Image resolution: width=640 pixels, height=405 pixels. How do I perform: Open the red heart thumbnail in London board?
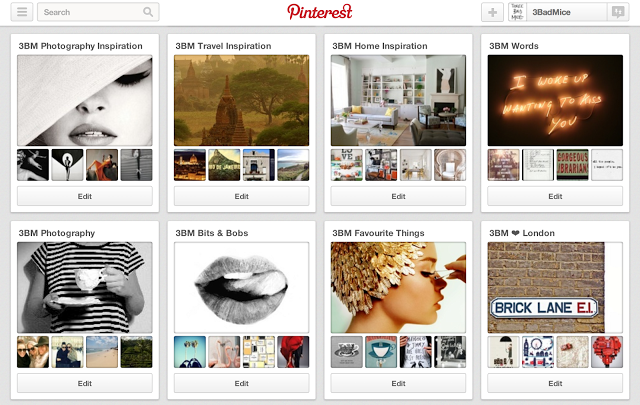pos(607,352)
